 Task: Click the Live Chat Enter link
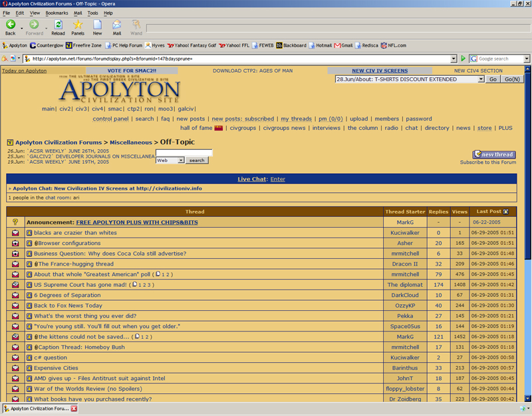(x=277, y=179)
